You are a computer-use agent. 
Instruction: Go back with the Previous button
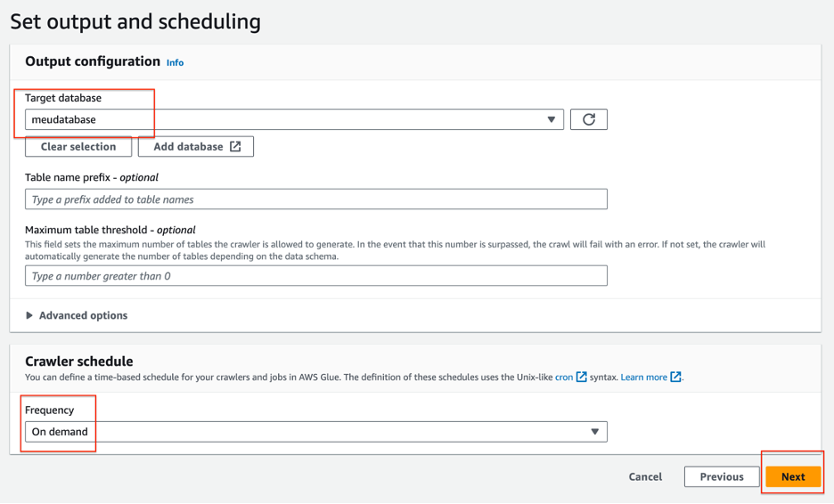(722, 476)
